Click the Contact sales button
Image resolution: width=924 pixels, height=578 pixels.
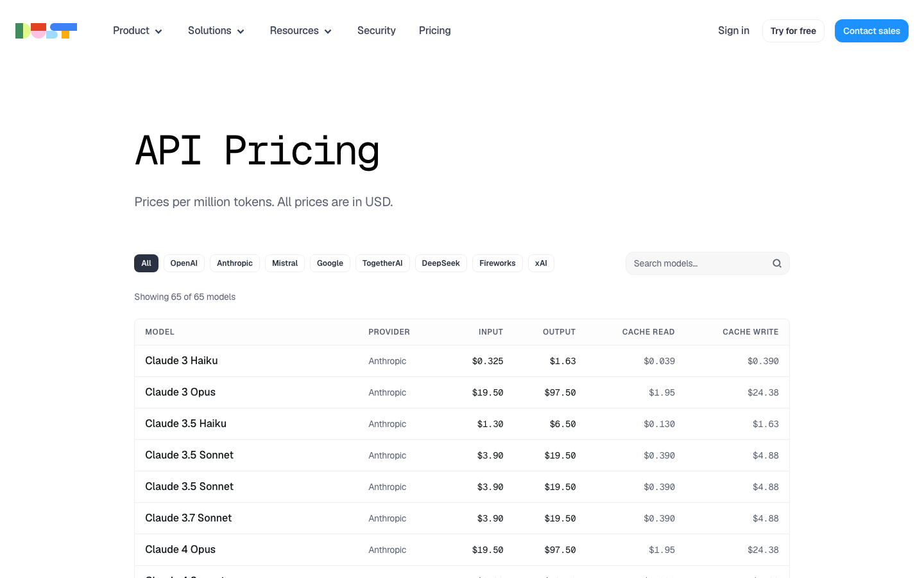click(x=871, y=31)
